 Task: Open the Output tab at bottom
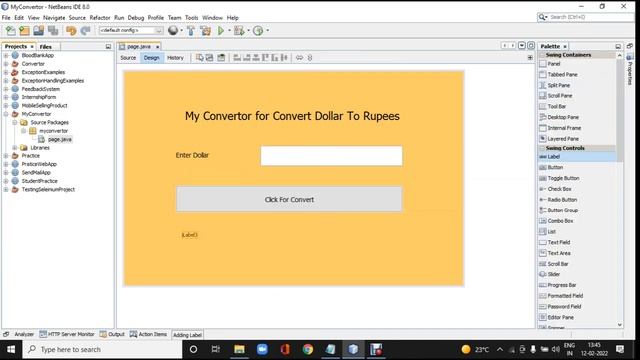pos(112,334)
